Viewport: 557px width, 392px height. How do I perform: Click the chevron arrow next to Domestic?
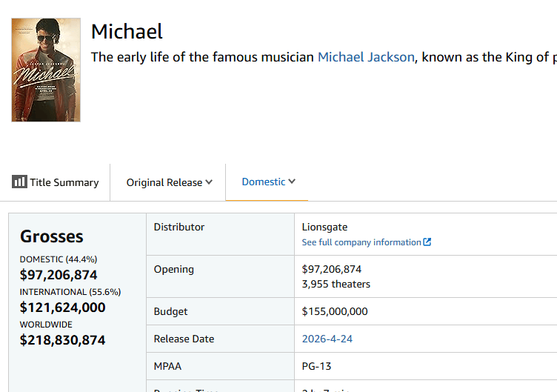[292, 182]
